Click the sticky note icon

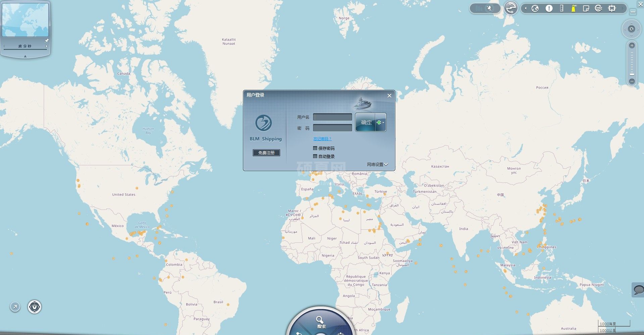click(586, 8)
